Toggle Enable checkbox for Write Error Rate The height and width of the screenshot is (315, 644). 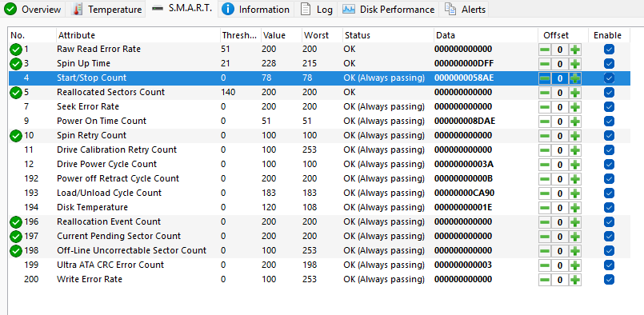click(x=609, y=280)
